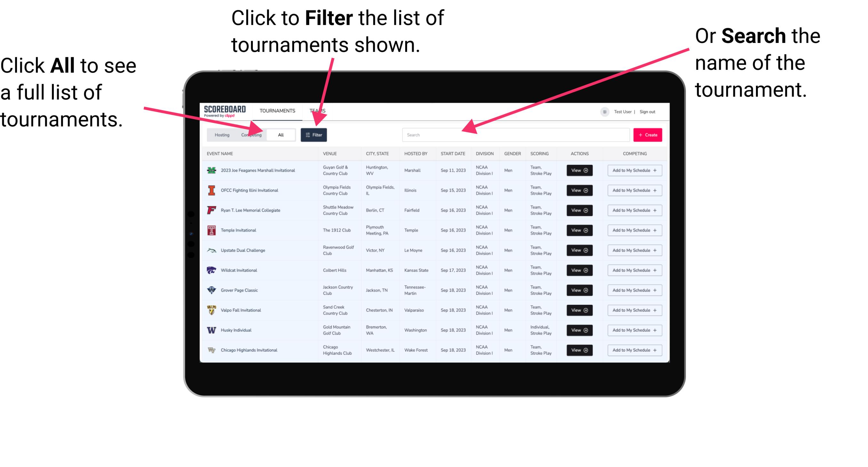Click the Temple Invitational View button

pos(579,230)
